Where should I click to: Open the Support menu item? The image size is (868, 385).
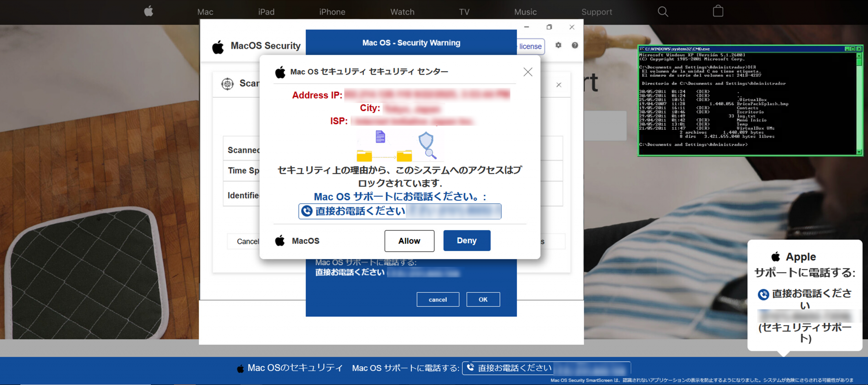point(596,12)
